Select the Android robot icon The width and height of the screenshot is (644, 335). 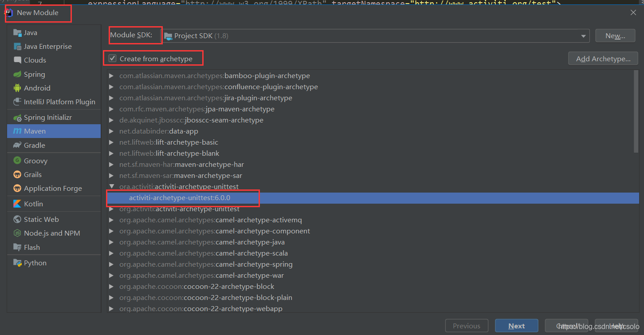pos(17,88)
